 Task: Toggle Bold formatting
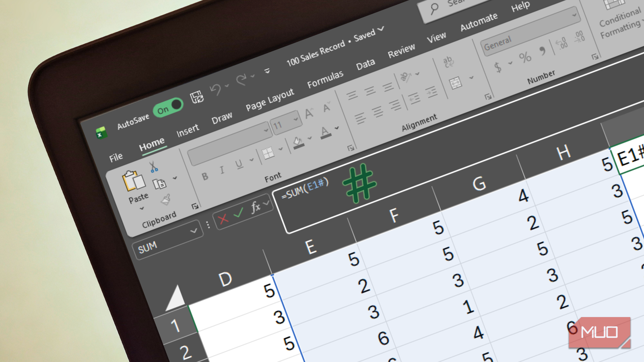click(x=205, y=177)
